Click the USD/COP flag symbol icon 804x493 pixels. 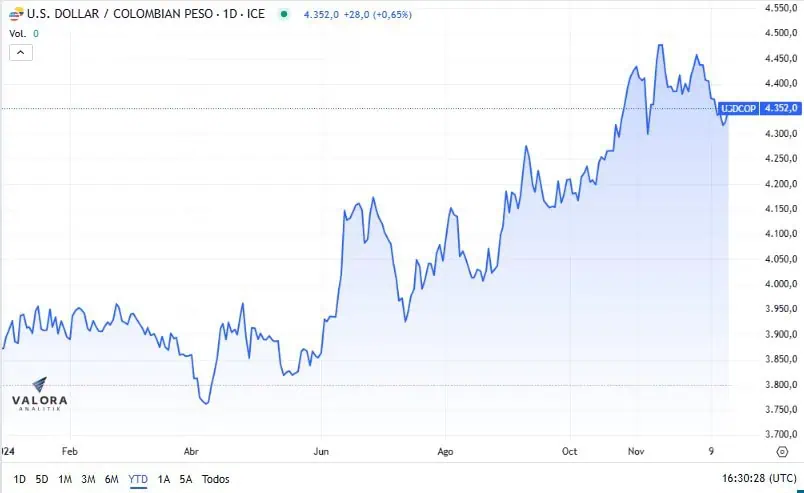pos(16,14)
